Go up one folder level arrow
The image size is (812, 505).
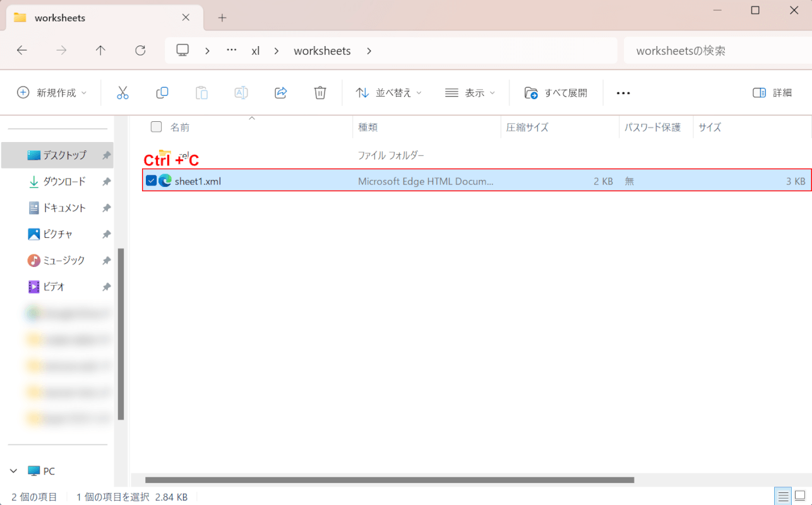tap(100, 50)
